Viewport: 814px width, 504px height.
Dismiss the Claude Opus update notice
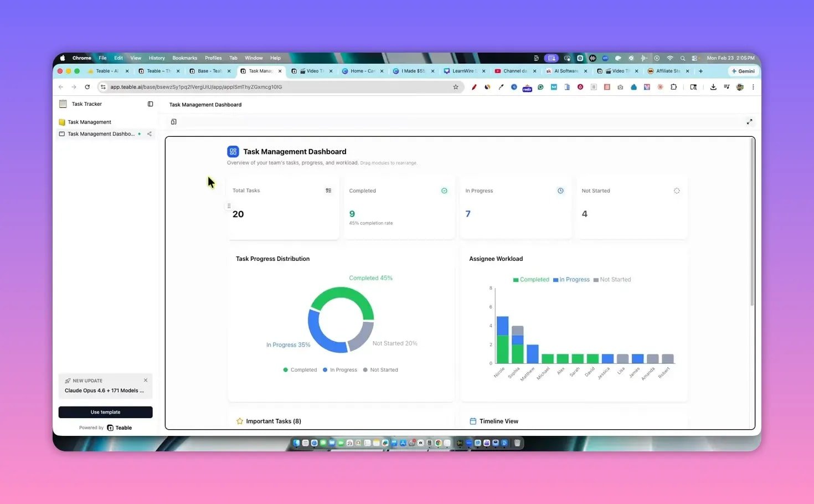pos(146,380)
